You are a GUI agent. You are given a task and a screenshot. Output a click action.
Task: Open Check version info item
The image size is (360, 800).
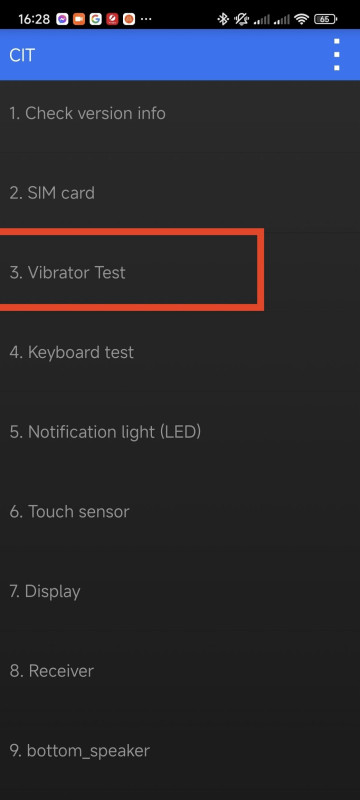pyautogui.click(x=180, y=113)
